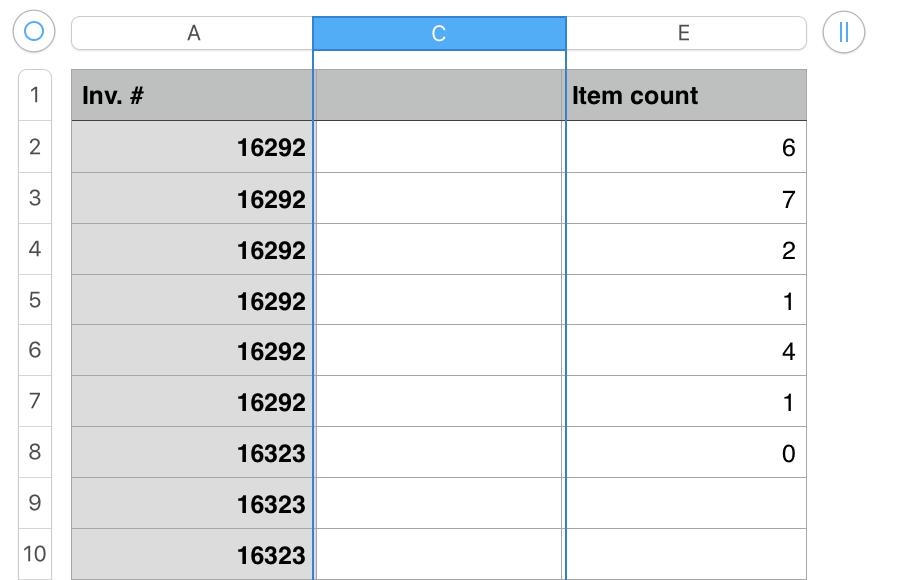Click row 5 header number

click(x=35, y=300)
